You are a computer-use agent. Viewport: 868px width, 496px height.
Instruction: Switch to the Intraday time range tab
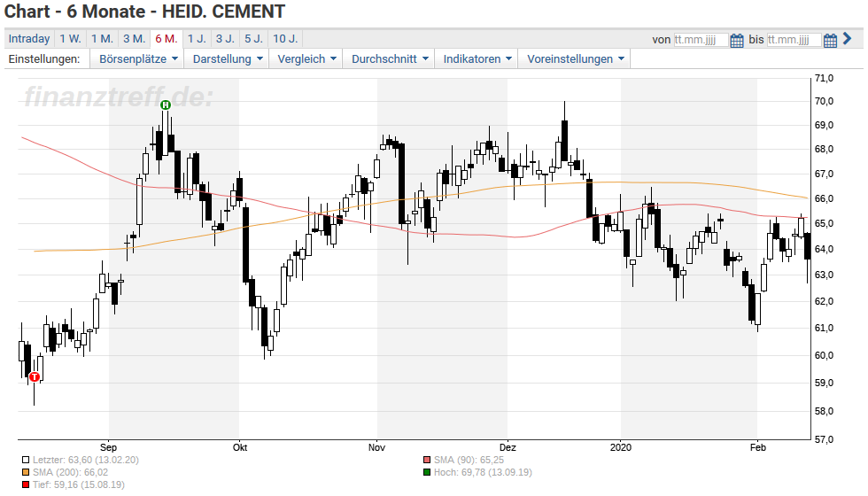[28, 39]
